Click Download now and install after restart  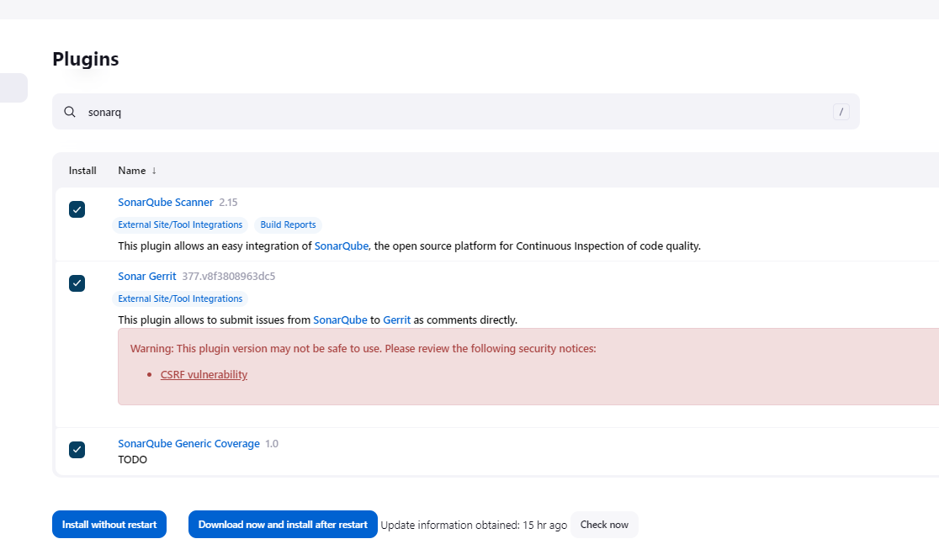tap(283, 524)
